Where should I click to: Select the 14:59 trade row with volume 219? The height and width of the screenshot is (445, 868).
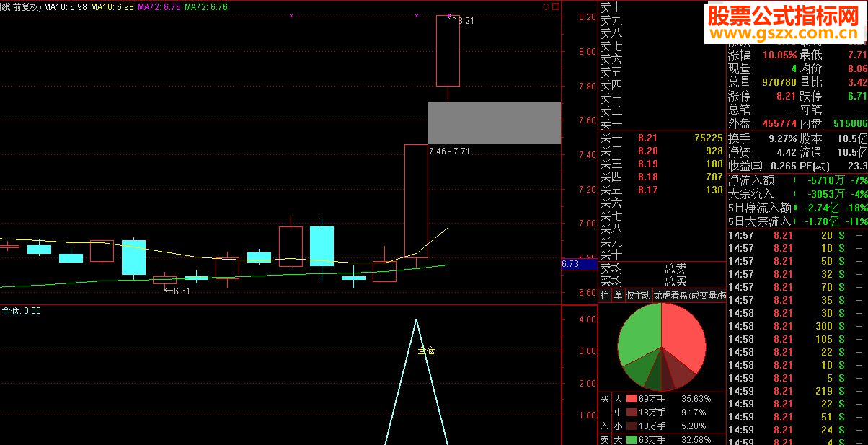[797, 391]
